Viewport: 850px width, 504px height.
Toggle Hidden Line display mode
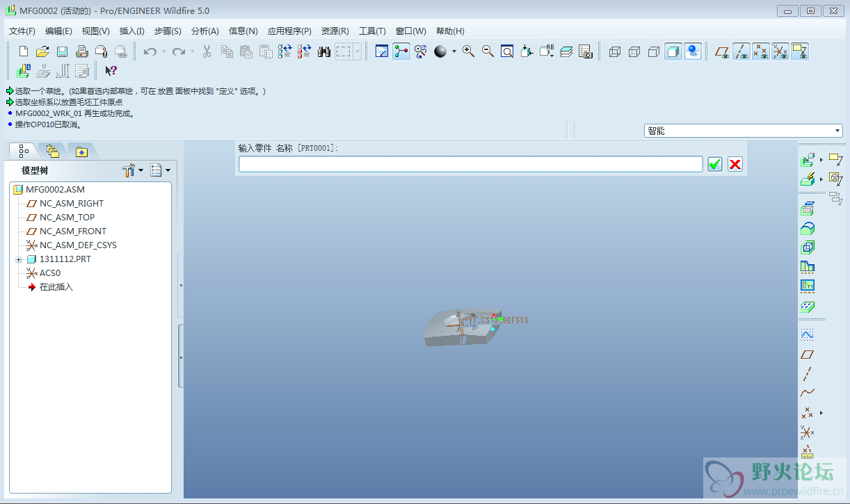634,51
